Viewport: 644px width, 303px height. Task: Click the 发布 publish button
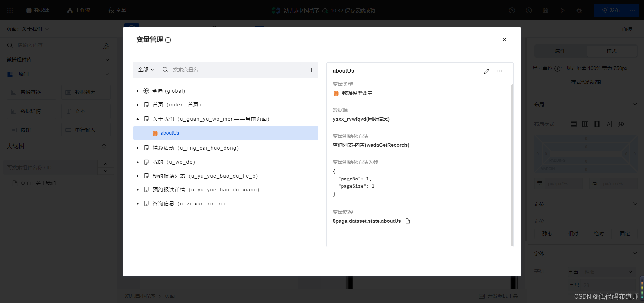pyautogui.click(x=610, y=10)
